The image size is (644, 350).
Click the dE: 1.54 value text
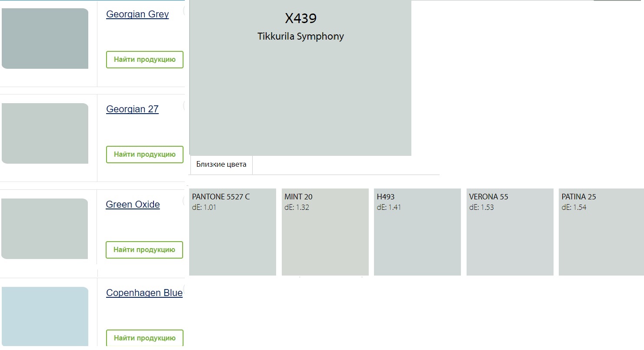(x=574, y=208)
